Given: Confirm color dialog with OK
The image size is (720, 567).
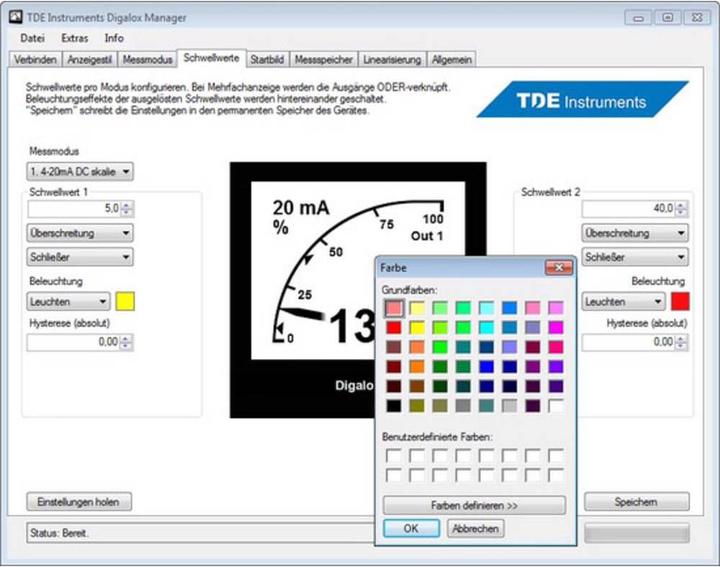Looking at the screenshot, I should 411,528.
